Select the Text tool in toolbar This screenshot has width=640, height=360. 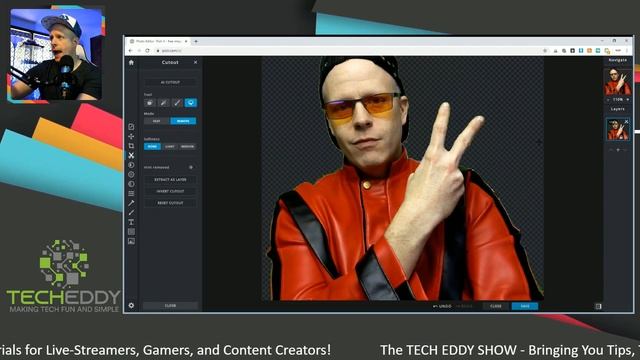pos(131,222)
